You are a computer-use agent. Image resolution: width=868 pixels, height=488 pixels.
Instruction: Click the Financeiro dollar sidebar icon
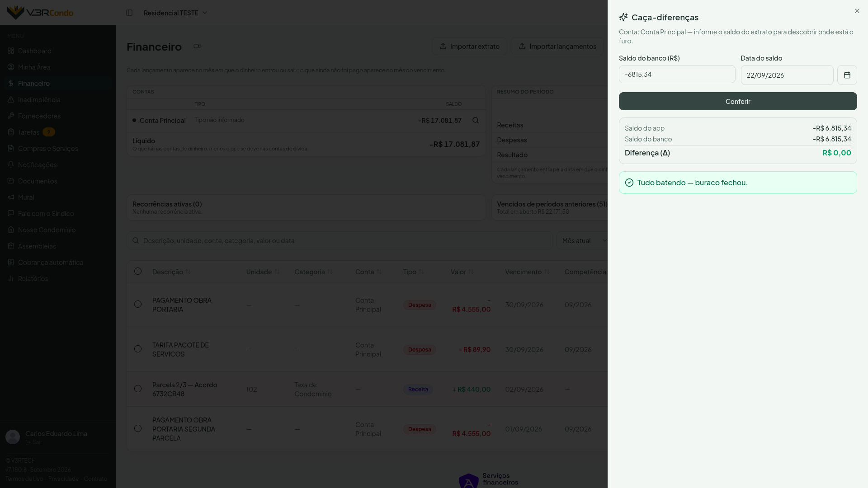[x=11, y=83]
